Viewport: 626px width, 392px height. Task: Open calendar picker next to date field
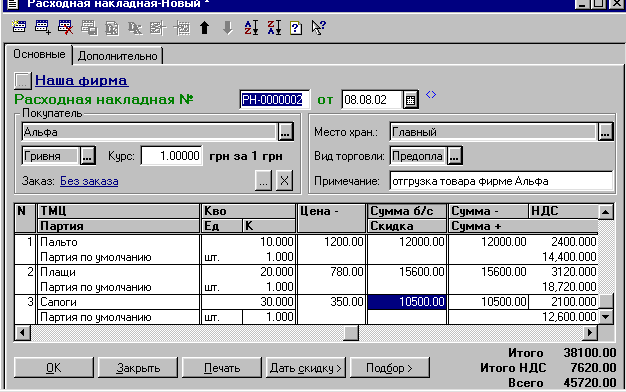click(410, 100)
